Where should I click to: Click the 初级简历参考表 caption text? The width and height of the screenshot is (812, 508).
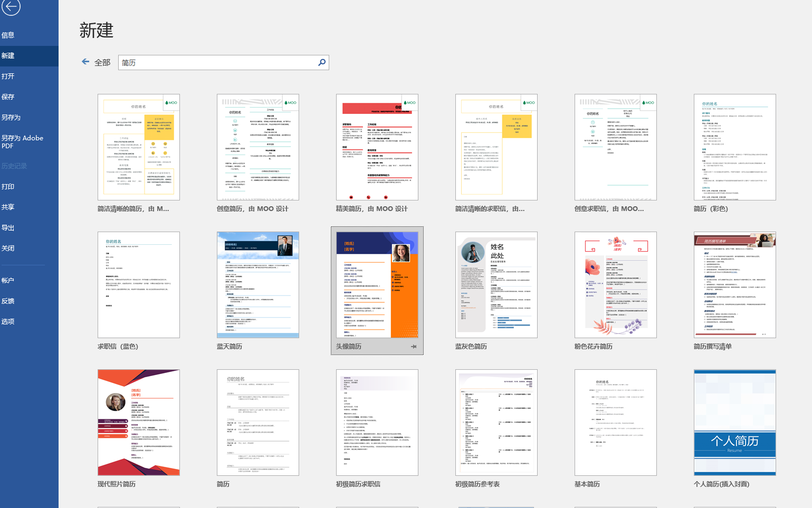click(477, 484)
